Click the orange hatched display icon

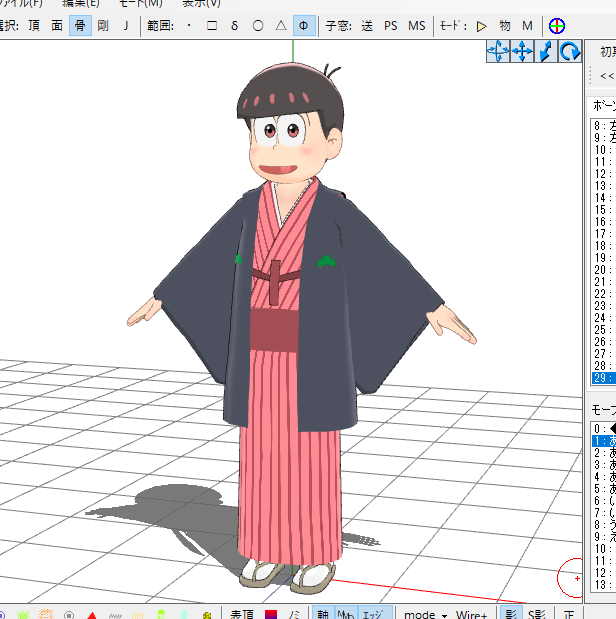pos(46,614)
